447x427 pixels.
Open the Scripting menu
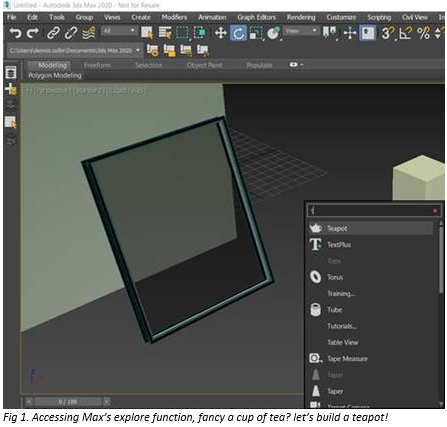point(379,17)
